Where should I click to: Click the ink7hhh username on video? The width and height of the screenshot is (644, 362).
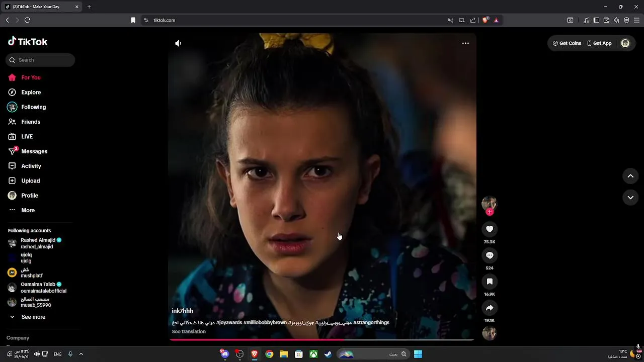tap(182, 311)
